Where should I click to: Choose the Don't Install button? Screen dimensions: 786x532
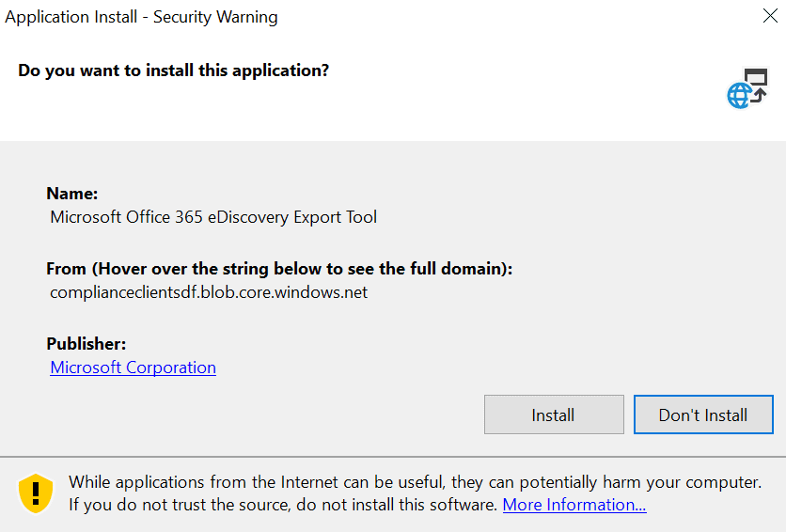click(x=703, y=415)
